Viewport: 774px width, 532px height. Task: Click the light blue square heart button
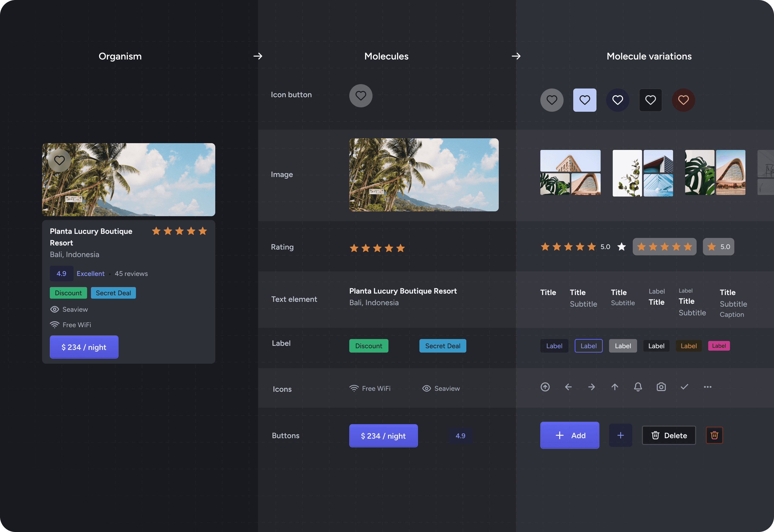tap(584, 100)
